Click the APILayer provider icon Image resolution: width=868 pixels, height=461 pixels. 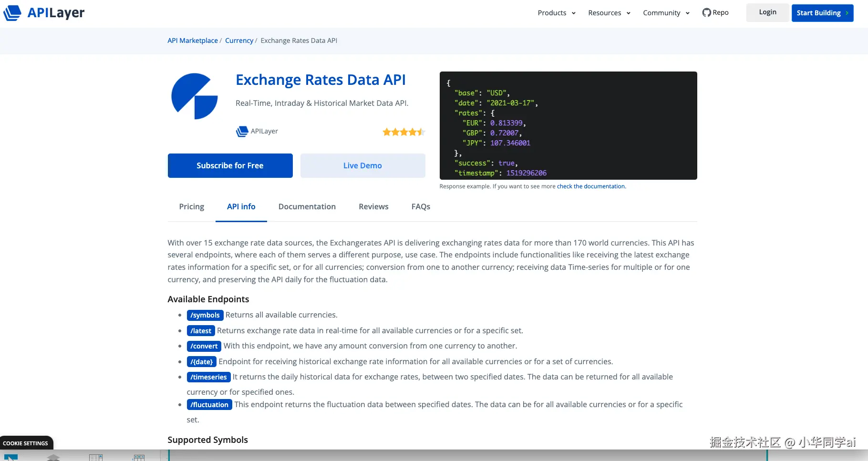pyautogui.click(x=242, y=131)
